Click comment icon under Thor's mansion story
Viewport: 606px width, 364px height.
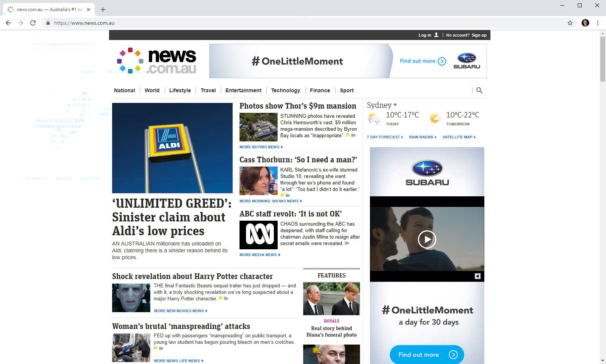coord(347,135)
